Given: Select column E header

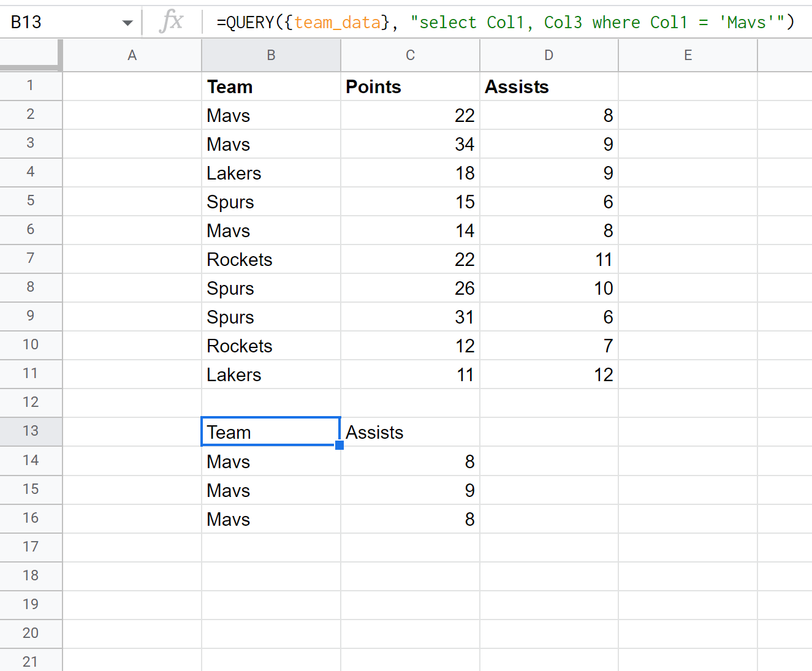Looking at the screenshot, I should (x=688, y=55).
